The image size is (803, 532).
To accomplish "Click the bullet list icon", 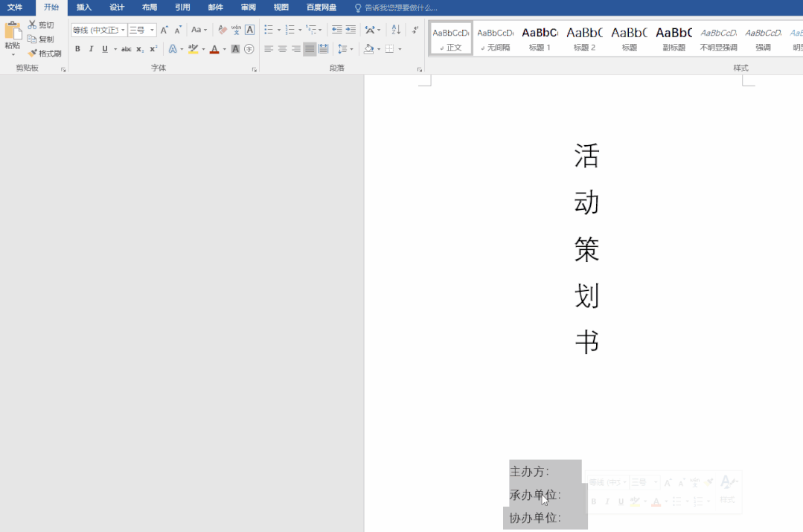I will [x=269, y=30].
